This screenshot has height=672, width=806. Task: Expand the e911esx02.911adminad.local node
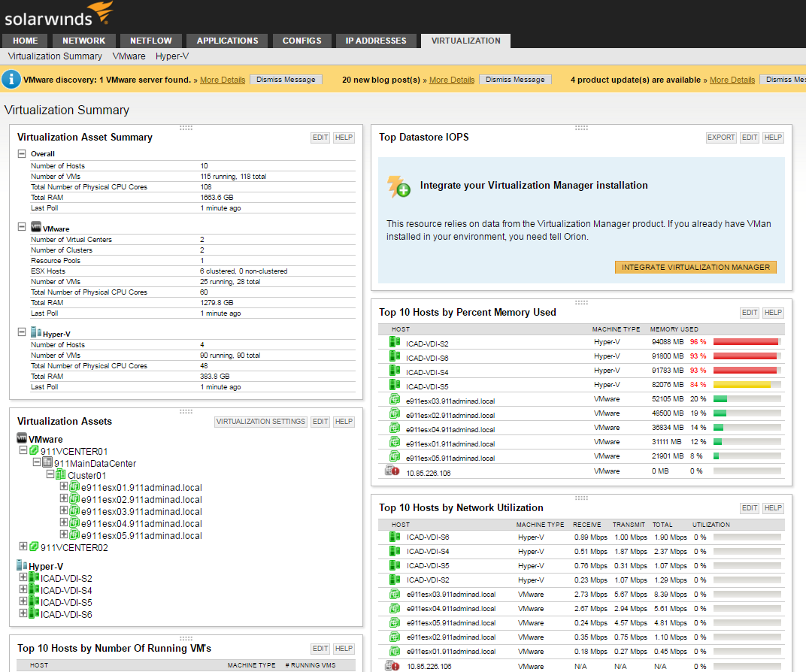coord(63,498)
